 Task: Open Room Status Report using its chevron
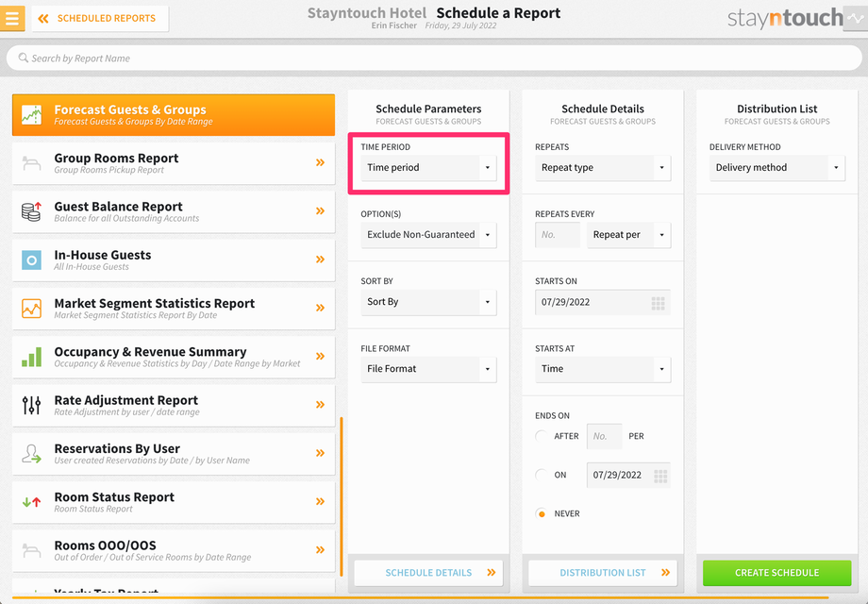pos(320,501)
